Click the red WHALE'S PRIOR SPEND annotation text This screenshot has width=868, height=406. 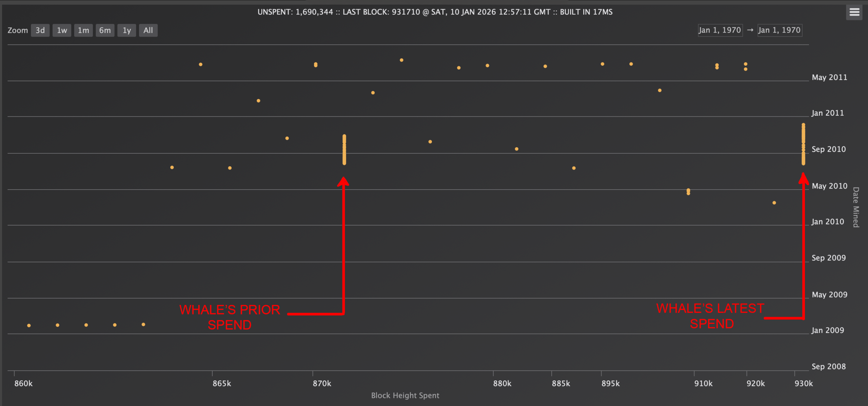pos(230,317)
